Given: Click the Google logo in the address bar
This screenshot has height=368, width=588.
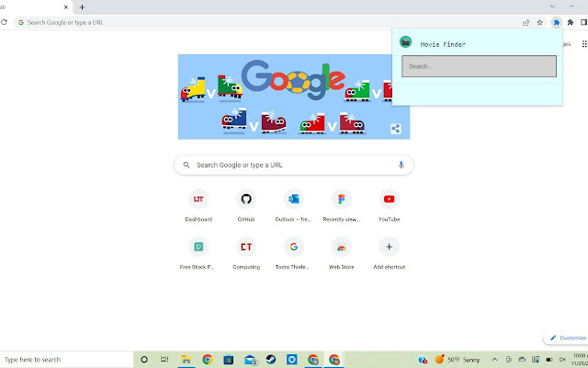Looking at the screenshot, I should 20,22.
